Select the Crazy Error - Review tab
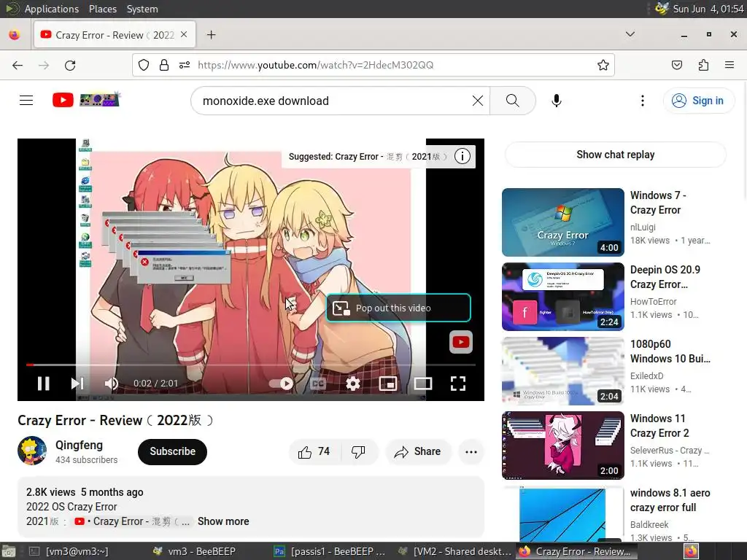The width and height of the screenshot is (747, 560). point(115,35)
